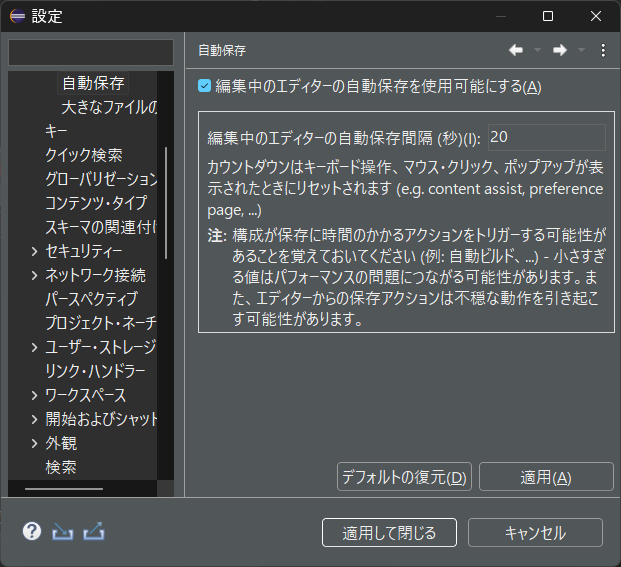Click the import preferences icon
Image resolution: width=621 pixels, height=567 pixels.
pyautogui.click(x=63, y=531)
